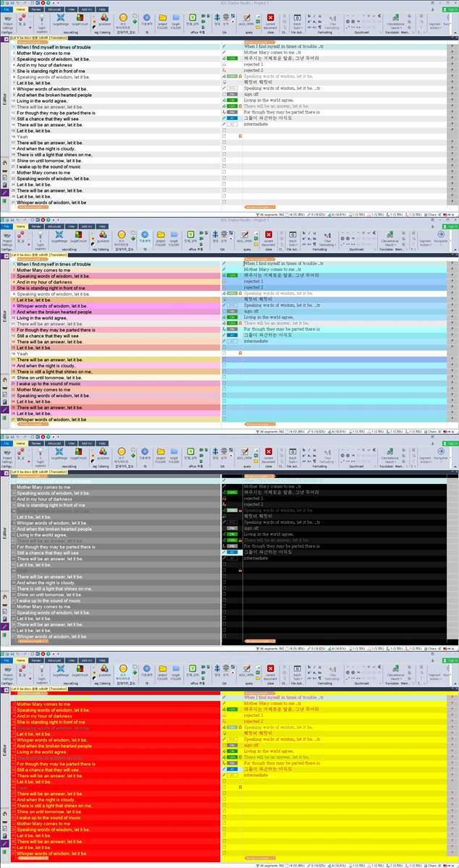
Task: Click ADD_OPEN query icon in black-themed window
Action: 246,456
